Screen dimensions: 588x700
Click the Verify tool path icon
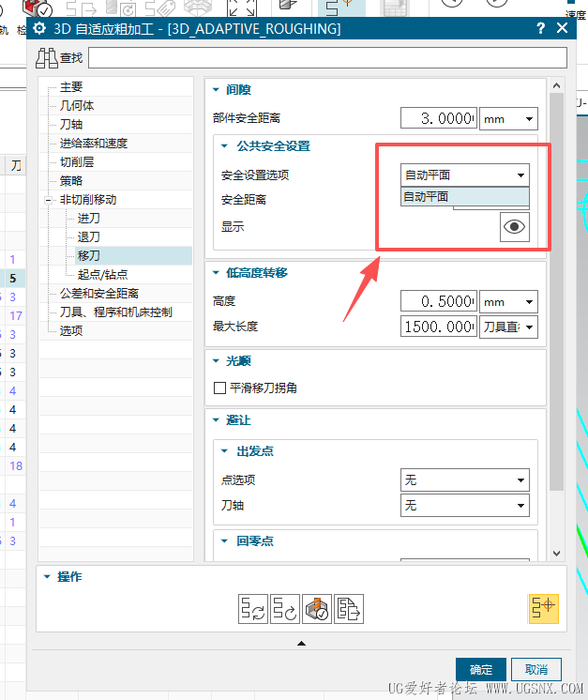[317, 608]
